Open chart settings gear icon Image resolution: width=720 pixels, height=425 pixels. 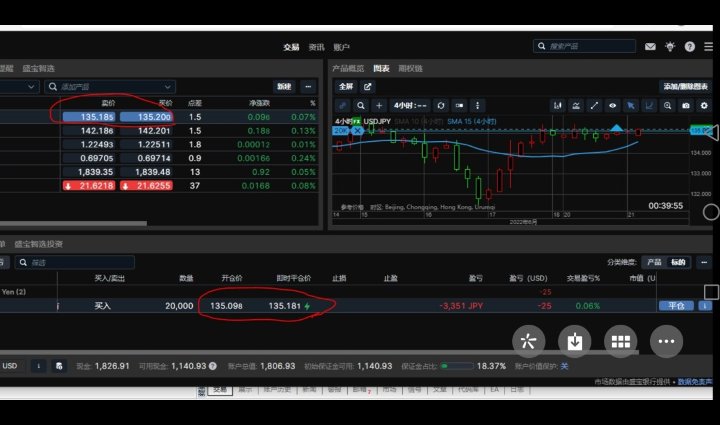coord(704,106)
